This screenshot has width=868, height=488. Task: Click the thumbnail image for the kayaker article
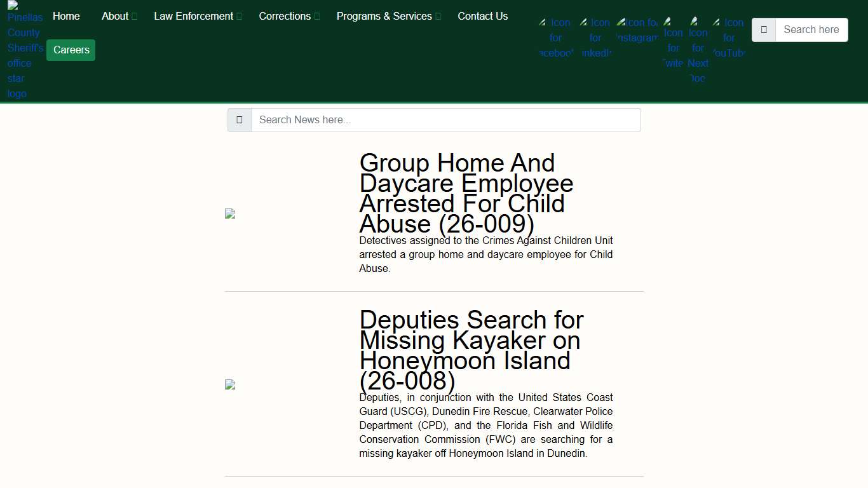[x=230, y=384]
